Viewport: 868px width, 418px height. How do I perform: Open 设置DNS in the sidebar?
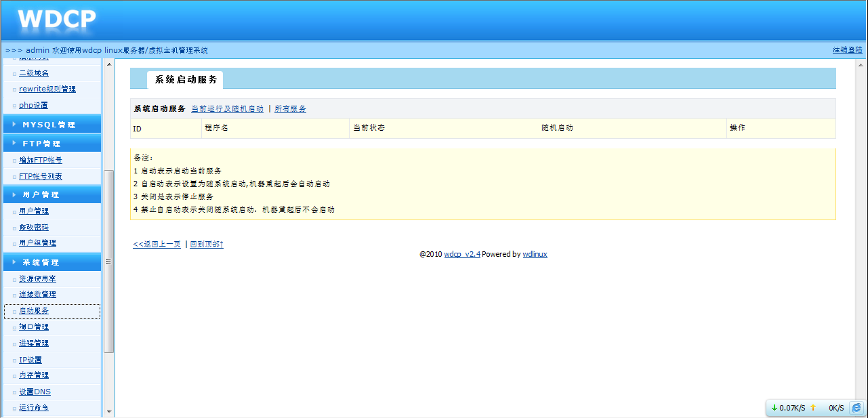[35, 392]
